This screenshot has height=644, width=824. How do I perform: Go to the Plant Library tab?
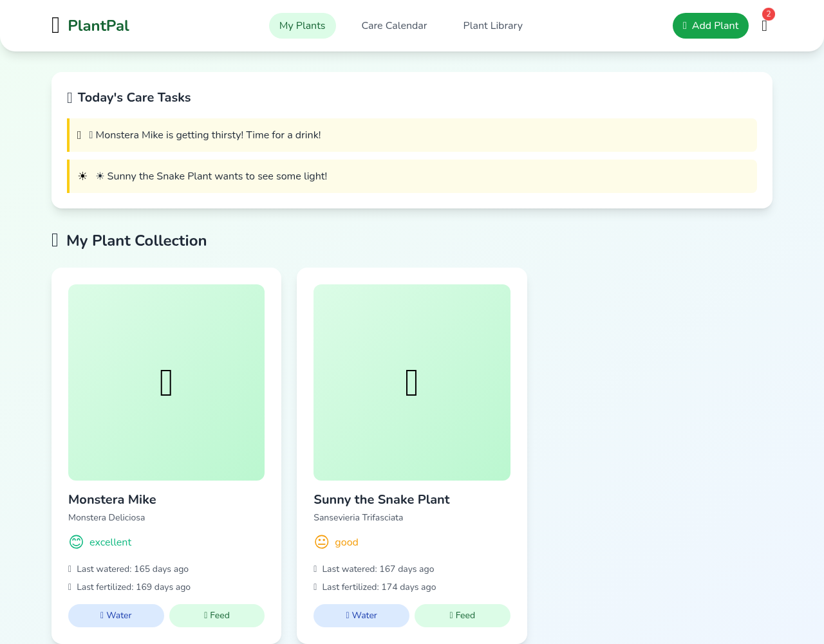pos(493,26)
